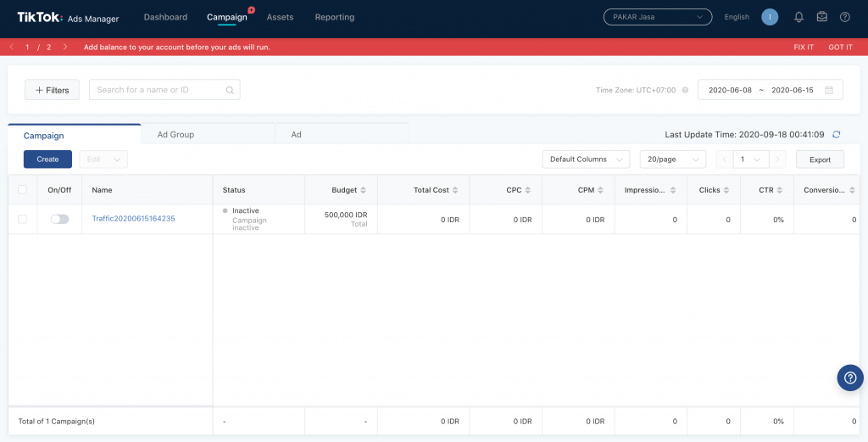Viewport: 868px width, 442px height.
Task: Go to previous banner notice arrow
Action: 12,47
